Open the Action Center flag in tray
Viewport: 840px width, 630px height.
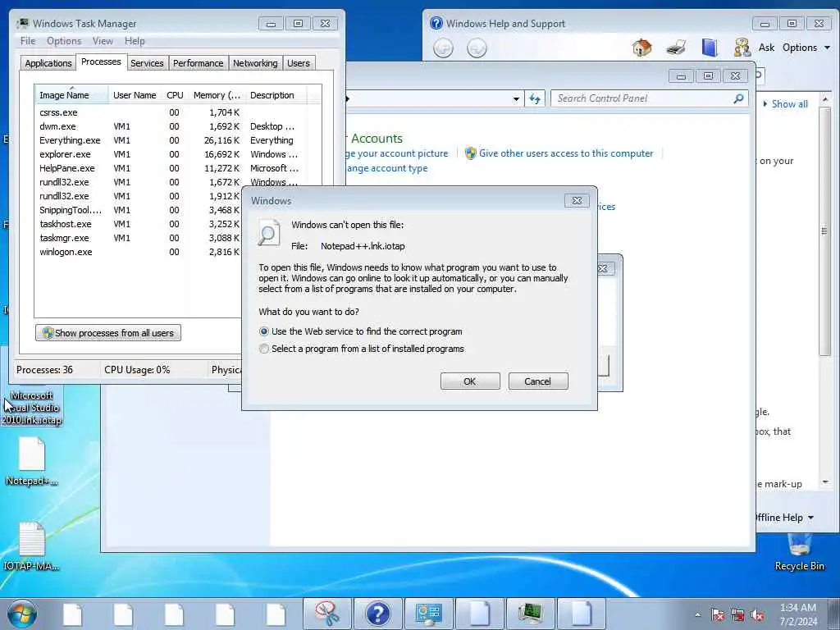[x=717, y=614]
